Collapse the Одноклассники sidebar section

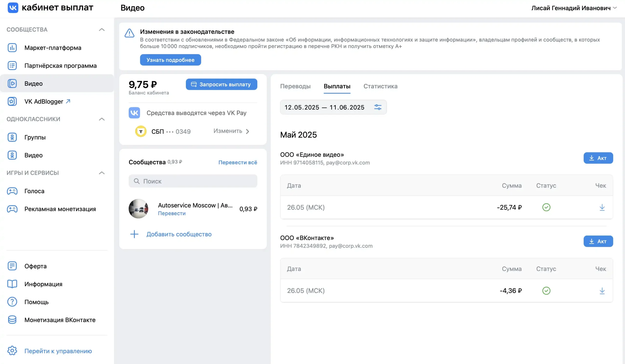click(102, 119)
